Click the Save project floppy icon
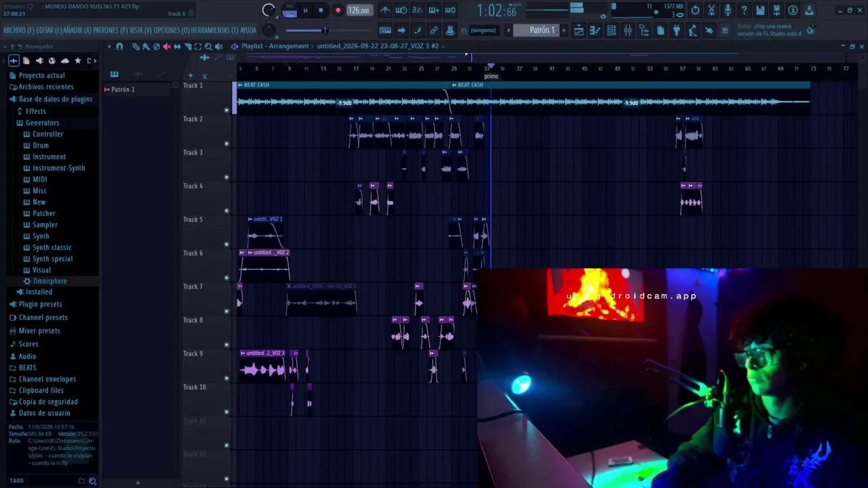The height and width of the screenshot is (488, 868). coord(760,10)
